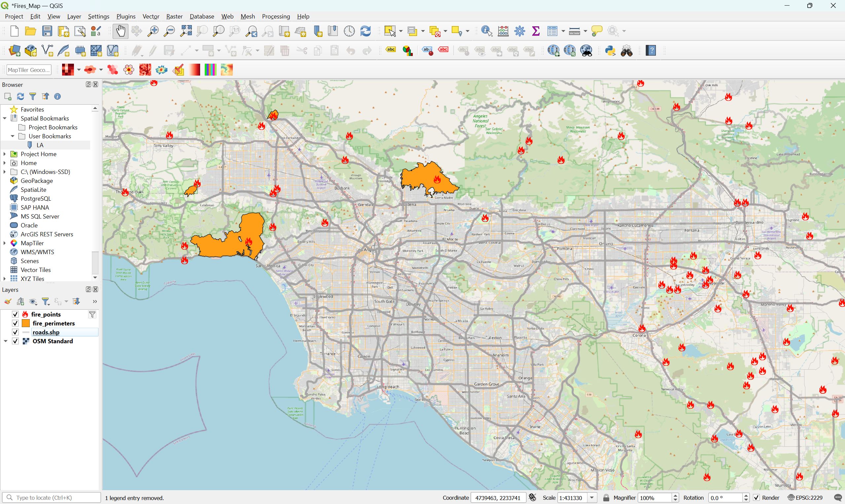
Task: Click the EPSG:2229 CRS button
Action: coord(806,498)
